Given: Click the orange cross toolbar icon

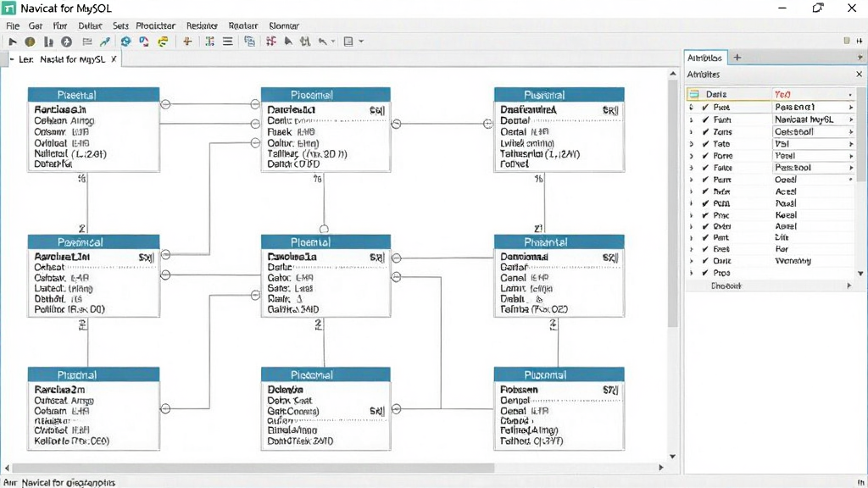Looking at the screenshot, I should (x=187, y=42).
